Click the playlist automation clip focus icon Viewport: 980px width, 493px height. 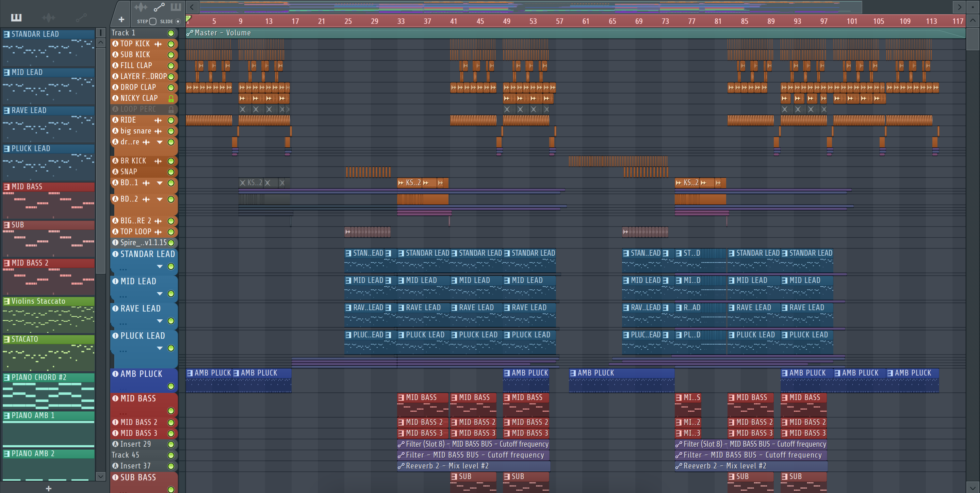coord(159,7)
